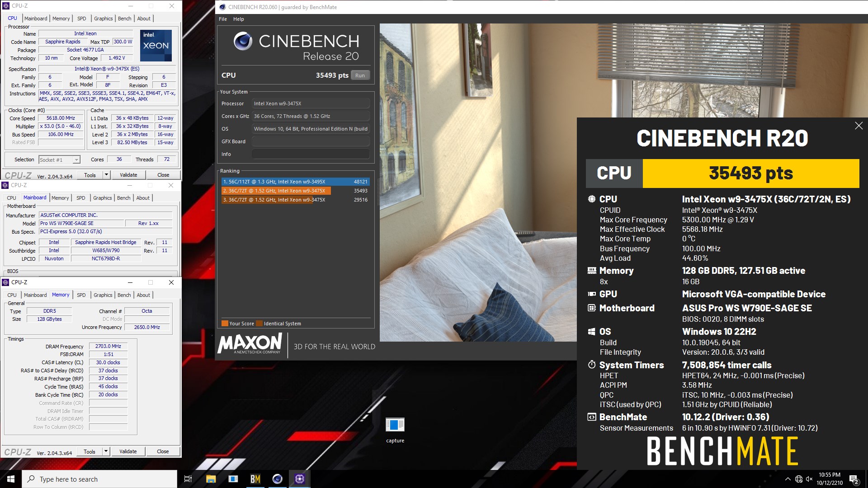Open Graphics tab in top CPU-Z window
Viewport: 868px width, 488px height.
click(x=104, y=19)
